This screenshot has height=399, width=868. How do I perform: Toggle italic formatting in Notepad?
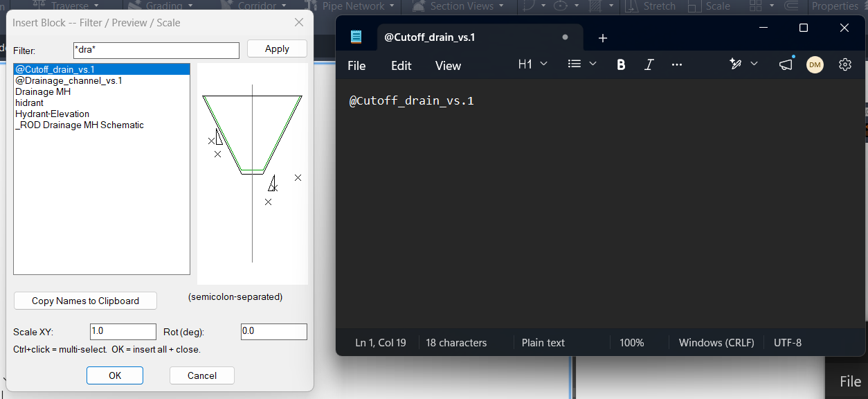649,64
